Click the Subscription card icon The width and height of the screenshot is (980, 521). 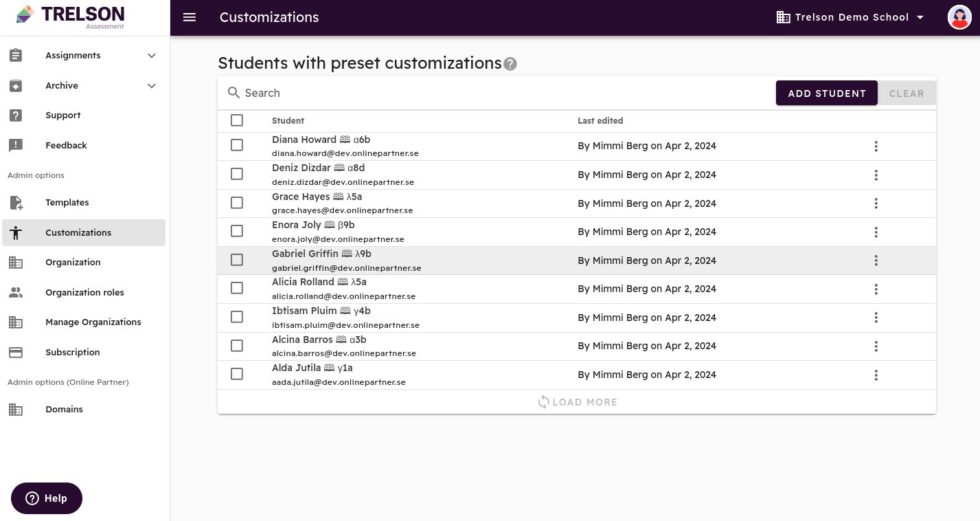16,353
